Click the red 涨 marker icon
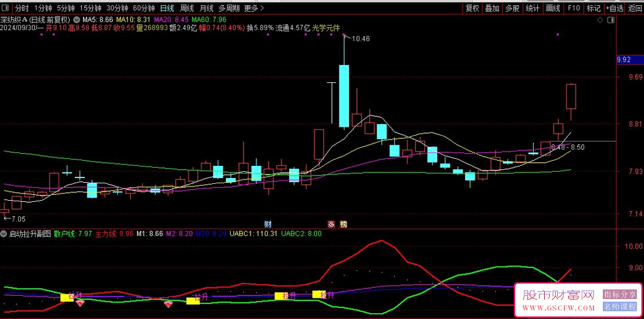The width and height of the screenshot is (644, 319). point(331,224)
